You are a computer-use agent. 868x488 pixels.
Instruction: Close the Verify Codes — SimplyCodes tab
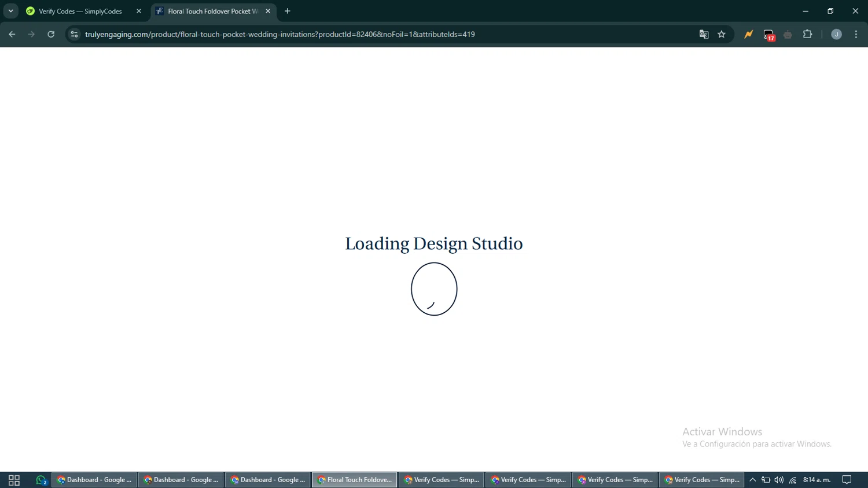tap(139, 11)
